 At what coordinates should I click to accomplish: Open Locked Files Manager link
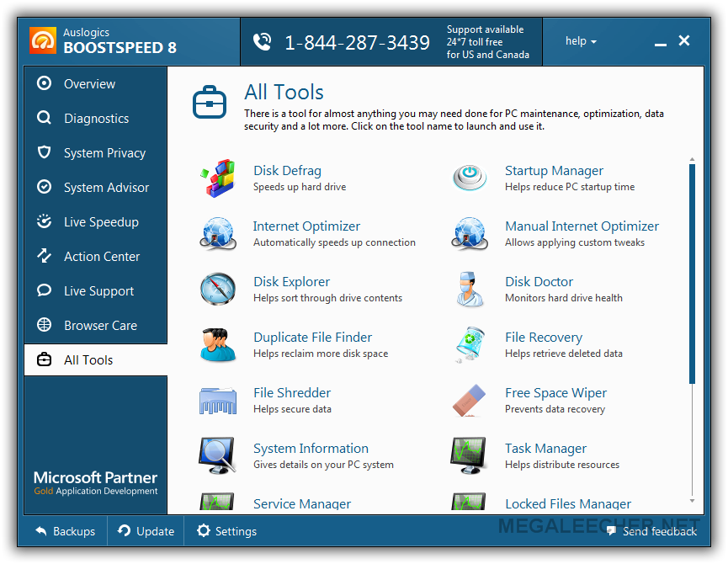568,503
